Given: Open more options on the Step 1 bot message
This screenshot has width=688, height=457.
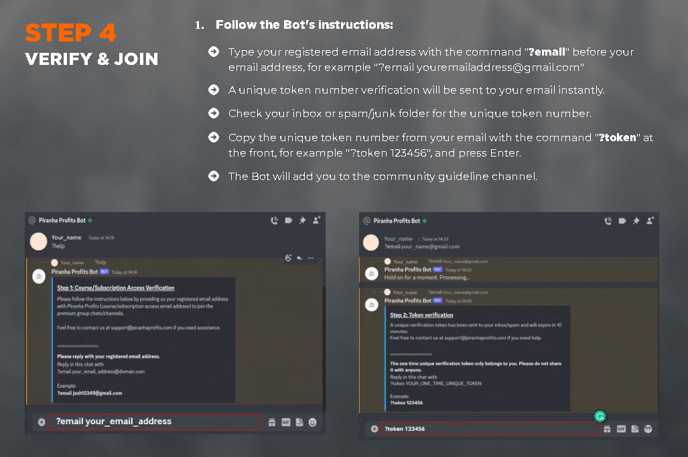Looking at the screenshot, I should [311, 258].
